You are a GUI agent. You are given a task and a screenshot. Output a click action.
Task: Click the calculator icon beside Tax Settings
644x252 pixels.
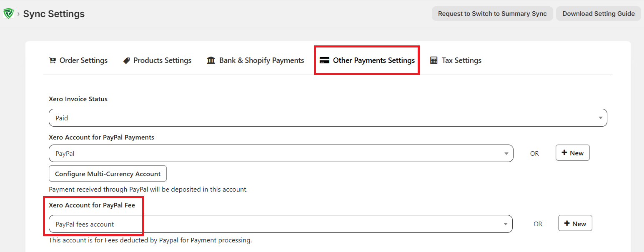tap(434, 60)
